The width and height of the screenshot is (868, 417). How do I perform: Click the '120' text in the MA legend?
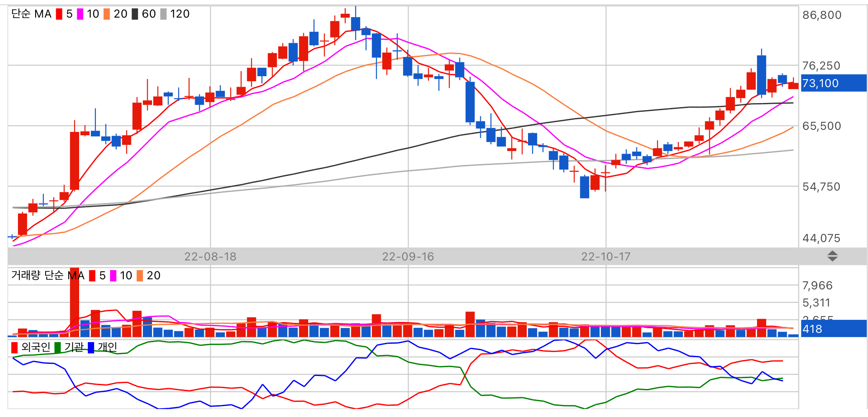[180, 14]
